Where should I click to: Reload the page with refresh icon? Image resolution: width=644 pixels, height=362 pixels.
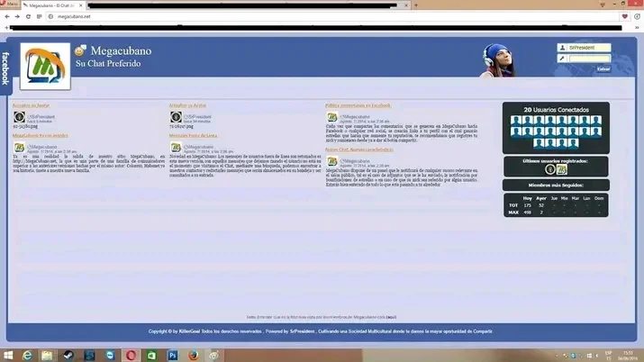click(x=28, y=16)
